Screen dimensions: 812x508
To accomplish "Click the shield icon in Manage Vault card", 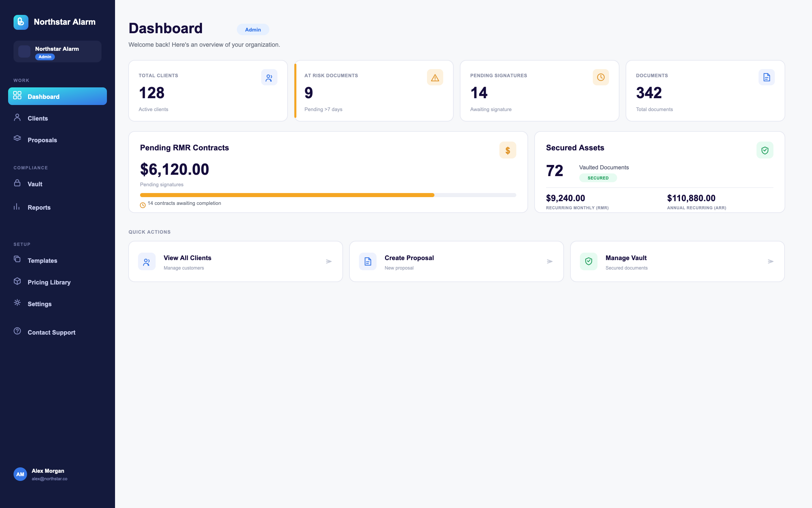I will (x=589, y=261).
